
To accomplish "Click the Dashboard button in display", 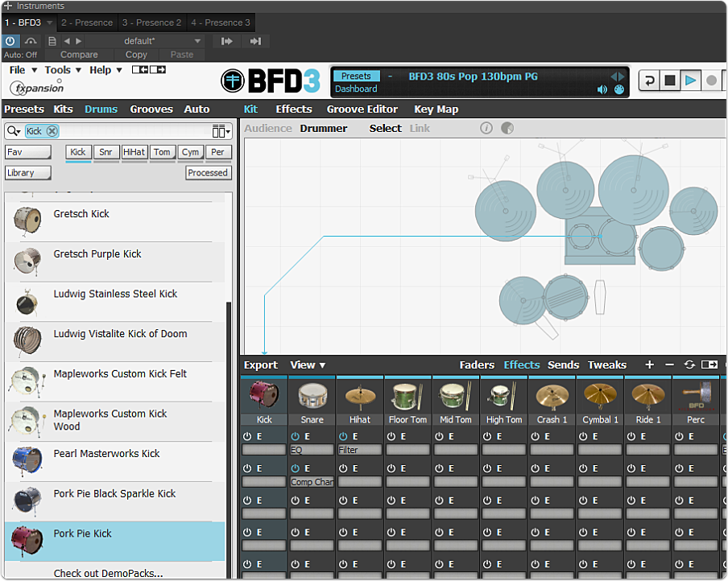I will coord(356,89).
